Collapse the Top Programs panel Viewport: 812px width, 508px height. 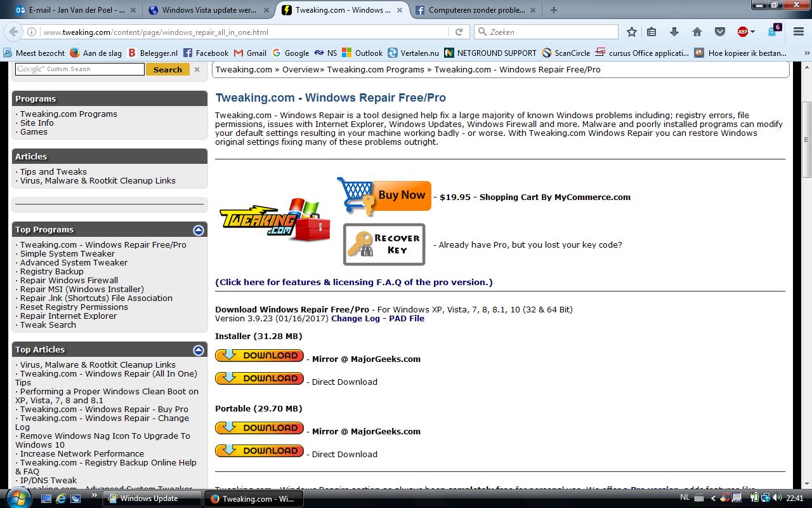click(199, 230)
